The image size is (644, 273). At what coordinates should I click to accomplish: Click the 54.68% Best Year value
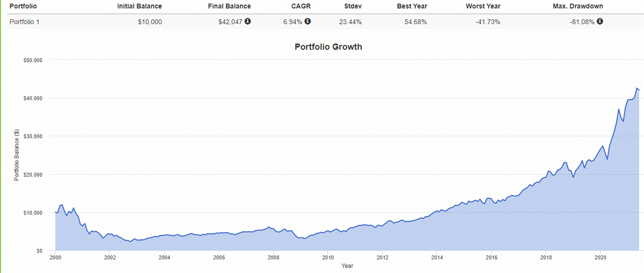click(x=416, y=22)
